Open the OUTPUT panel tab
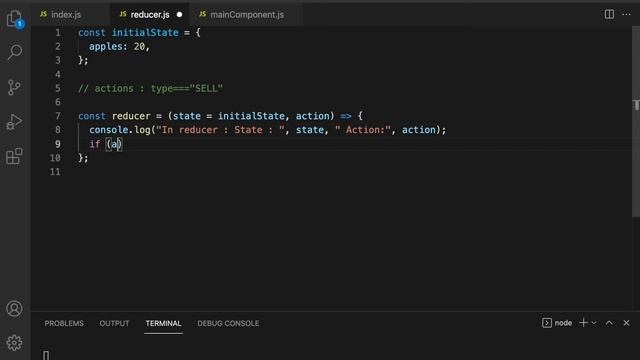640x360 pixels. (x=114, y=323)
